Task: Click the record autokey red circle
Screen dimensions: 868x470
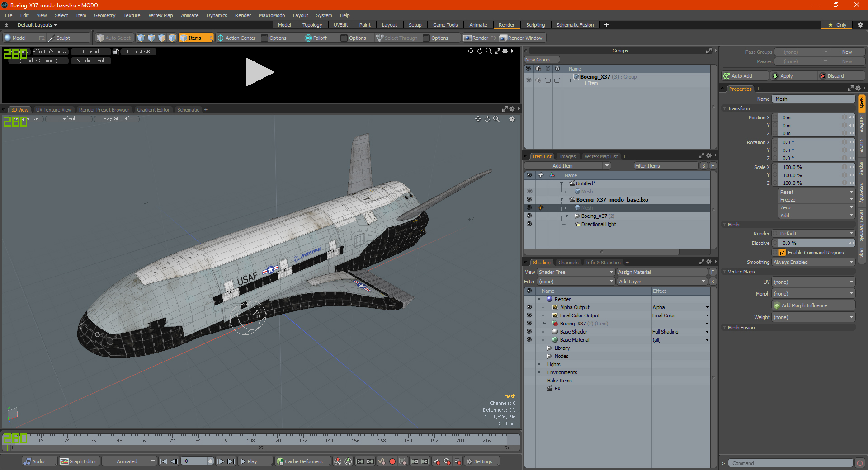Action: click(392, 461)
